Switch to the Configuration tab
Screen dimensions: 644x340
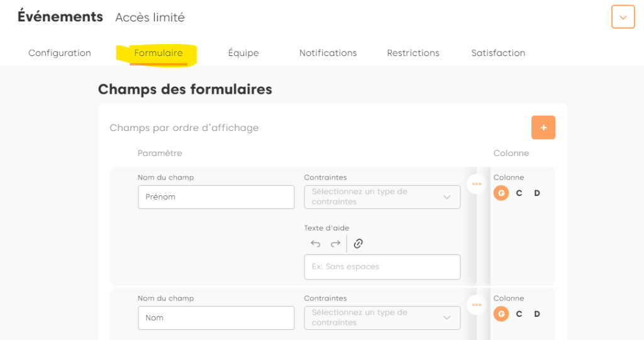[60, 53]
